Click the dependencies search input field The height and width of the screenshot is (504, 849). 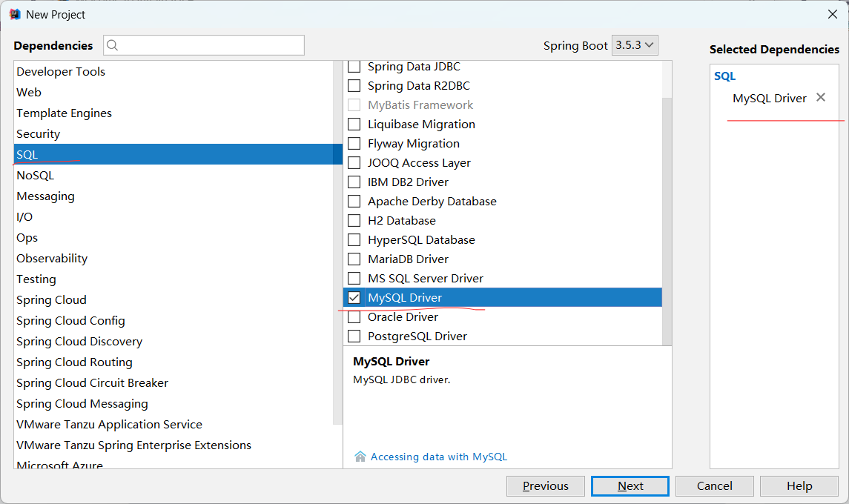[x=204, y=45]
